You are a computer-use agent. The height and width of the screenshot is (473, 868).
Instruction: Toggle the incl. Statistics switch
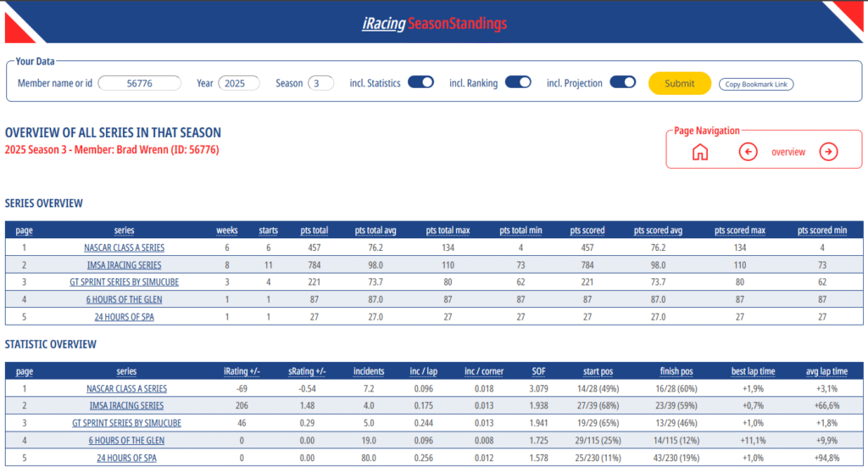(x=420, y=82)
